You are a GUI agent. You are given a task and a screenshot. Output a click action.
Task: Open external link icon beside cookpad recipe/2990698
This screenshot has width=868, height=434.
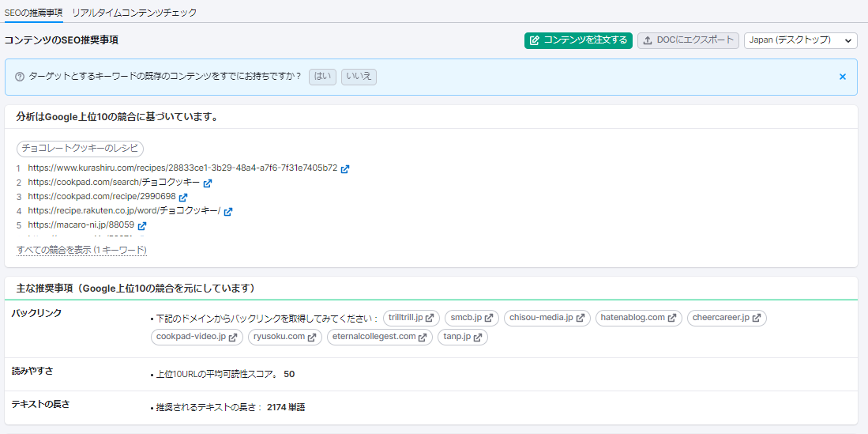[183, 197]
